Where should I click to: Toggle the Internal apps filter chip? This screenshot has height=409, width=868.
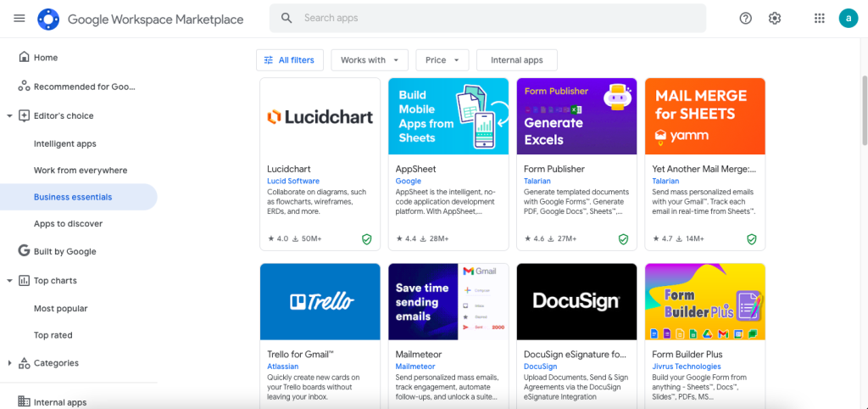[516, 60]
